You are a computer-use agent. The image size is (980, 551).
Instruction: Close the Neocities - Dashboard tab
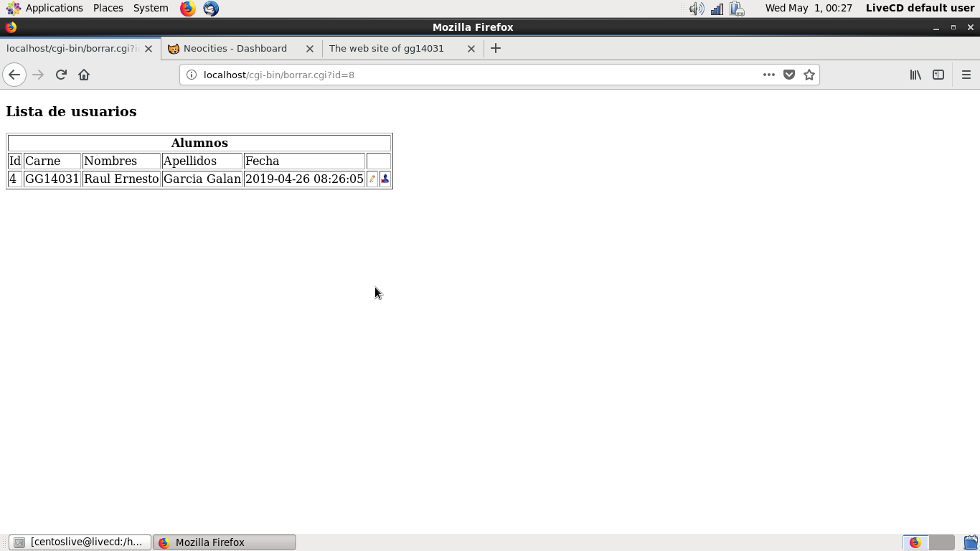pyautogui.click(x=310, y=49)
